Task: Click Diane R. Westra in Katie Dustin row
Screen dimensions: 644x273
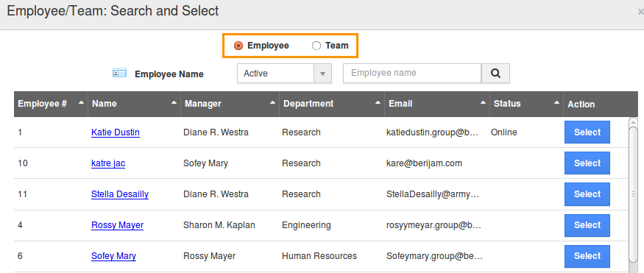Action: [216, 132]
